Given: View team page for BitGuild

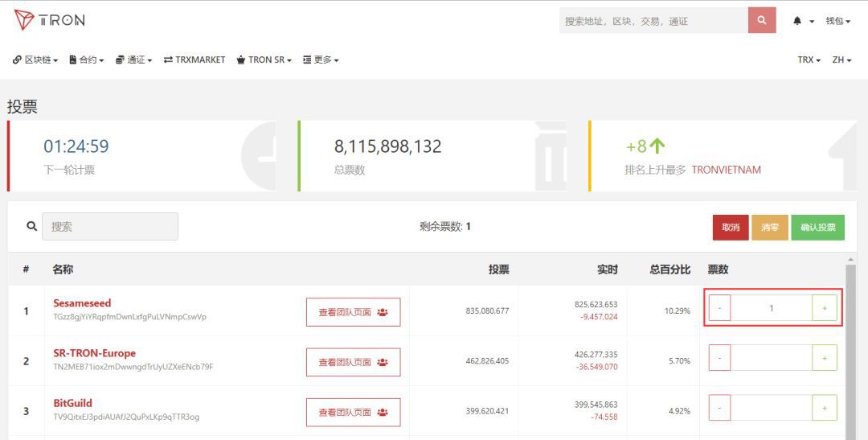Looking at the screenshot, I should point(353,413).
